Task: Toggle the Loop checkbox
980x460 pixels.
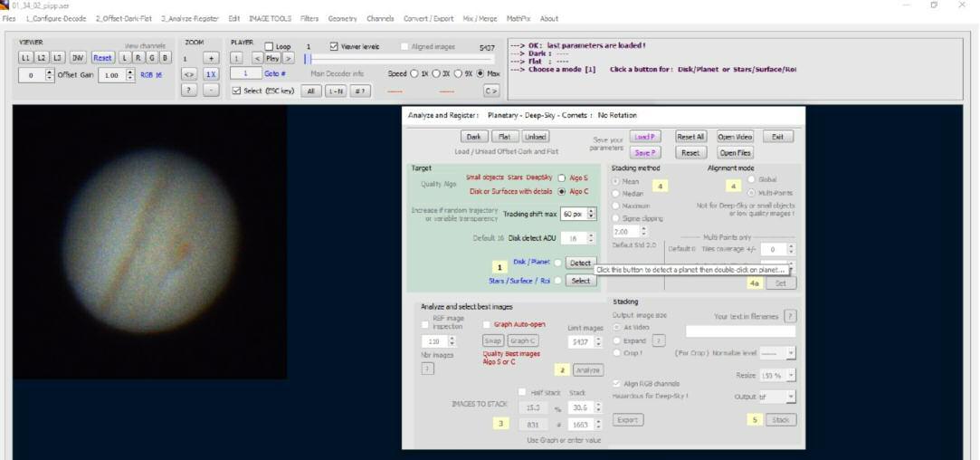Action: click(x=269, y=46)
